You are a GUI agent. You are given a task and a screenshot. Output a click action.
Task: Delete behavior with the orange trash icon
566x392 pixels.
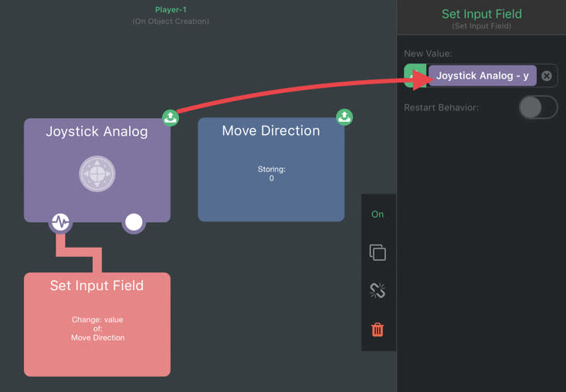coord(378,329)
